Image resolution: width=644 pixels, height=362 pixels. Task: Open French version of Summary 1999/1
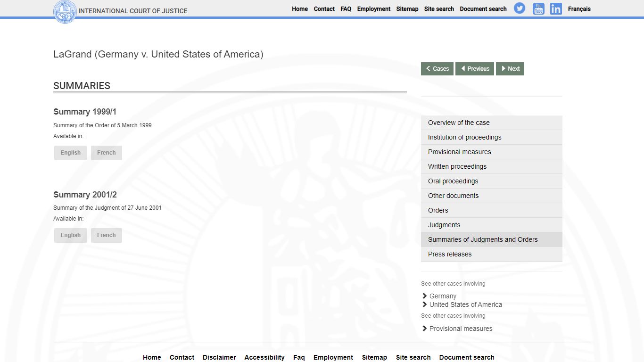[x=107, y=153]
